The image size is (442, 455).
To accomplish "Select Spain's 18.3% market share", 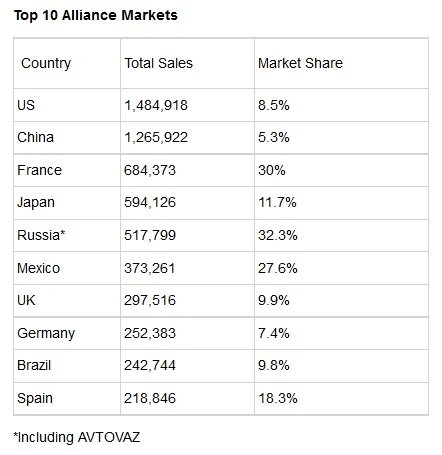I will 278,398.
